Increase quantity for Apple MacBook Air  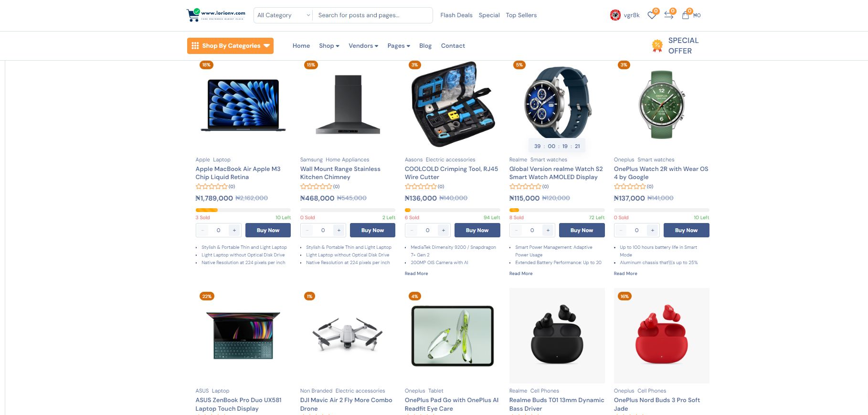point(234,230)
